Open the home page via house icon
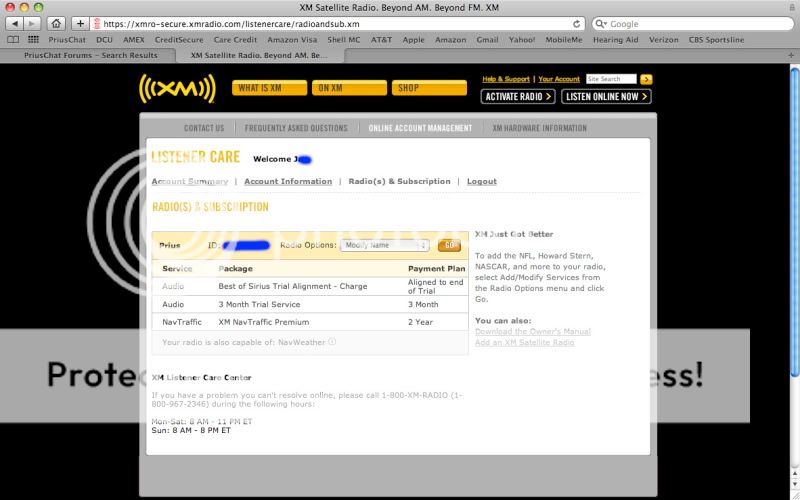This screenshot has height=500, width=800. 56,23
